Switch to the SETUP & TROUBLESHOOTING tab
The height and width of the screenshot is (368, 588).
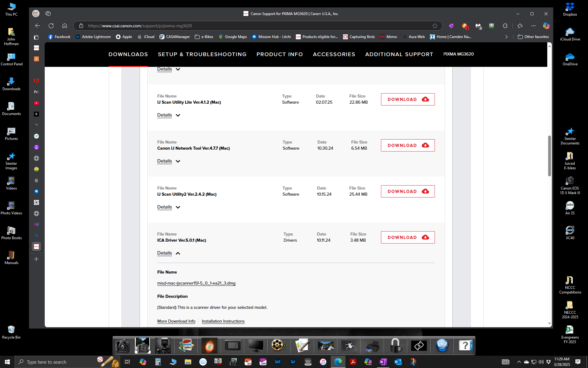point(202,54)
